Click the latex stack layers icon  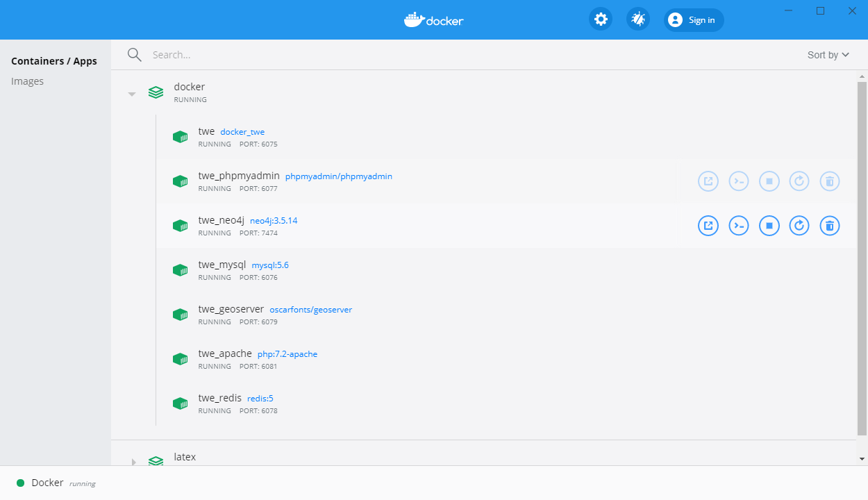[156, 460]
